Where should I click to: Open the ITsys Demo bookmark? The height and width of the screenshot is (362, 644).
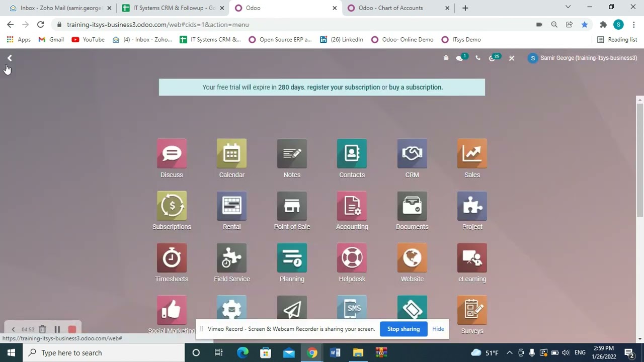pos(461,40)
